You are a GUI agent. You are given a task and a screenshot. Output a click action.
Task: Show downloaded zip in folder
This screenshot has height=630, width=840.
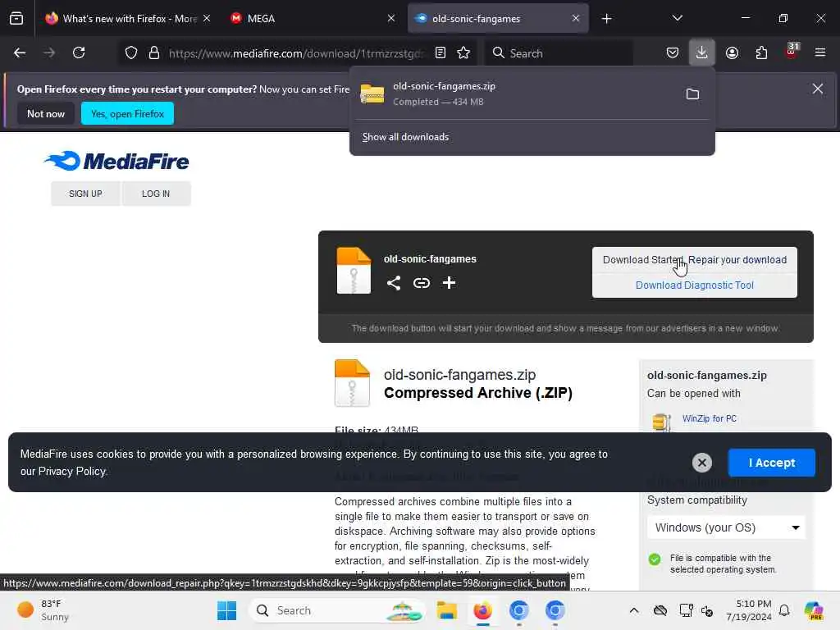[692, 94]
